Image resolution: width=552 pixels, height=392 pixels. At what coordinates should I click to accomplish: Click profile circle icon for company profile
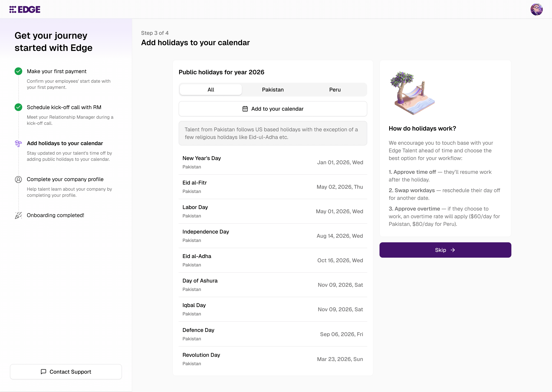[x=18, y=179]
